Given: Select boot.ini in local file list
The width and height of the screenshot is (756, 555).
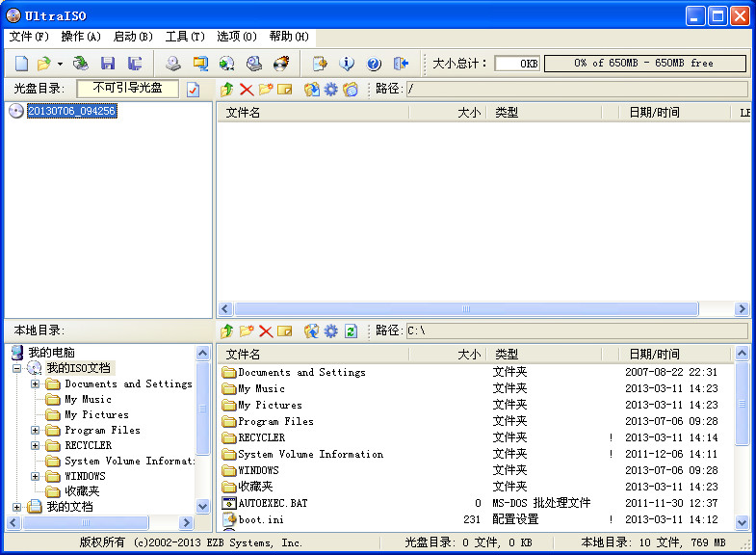Looking at the screenshot, I should tap(261, 519).
